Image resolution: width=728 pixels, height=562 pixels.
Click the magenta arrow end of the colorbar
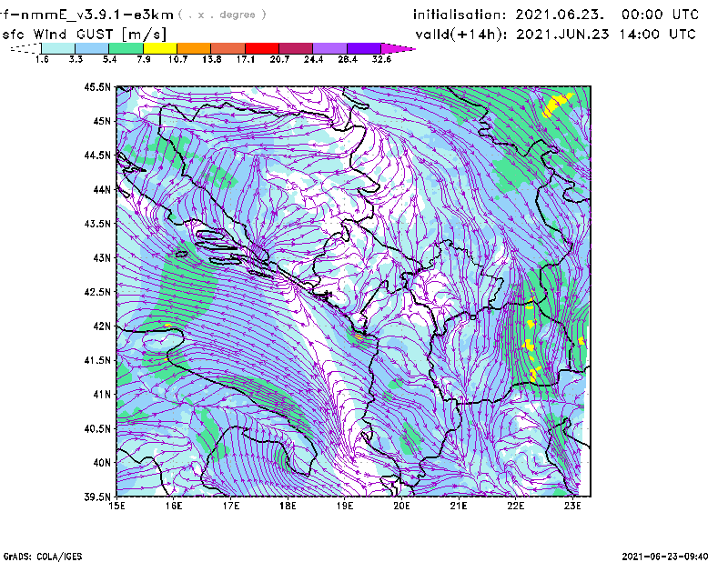398,48
